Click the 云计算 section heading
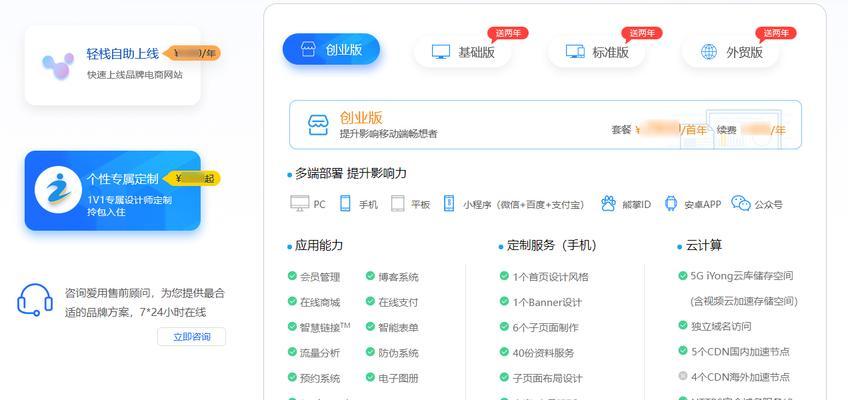This screenshot has height=400, width=848. click(x=704, y=245)
